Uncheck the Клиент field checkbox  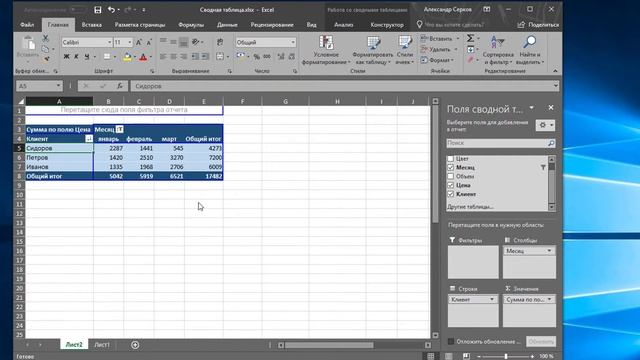[451, 194]
